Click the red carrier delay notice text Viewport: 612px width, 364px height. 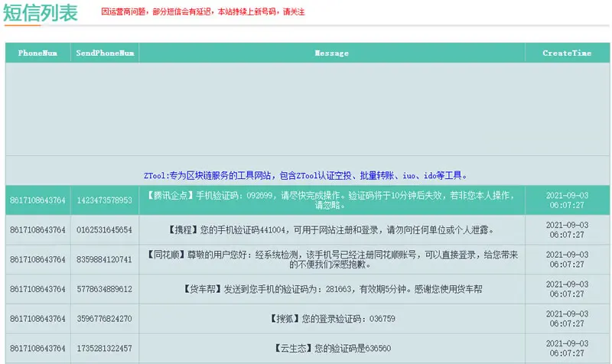coord(203,11)
